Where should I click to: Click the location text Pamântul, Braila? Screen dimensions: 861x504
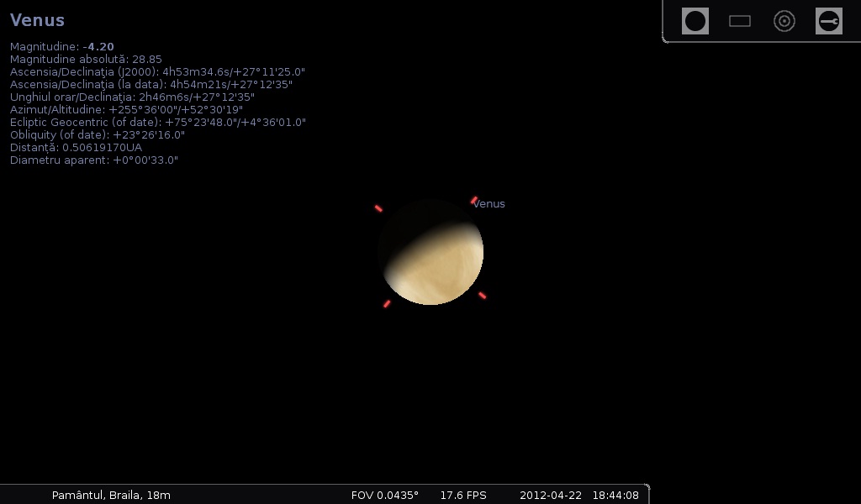pos(111,495)
